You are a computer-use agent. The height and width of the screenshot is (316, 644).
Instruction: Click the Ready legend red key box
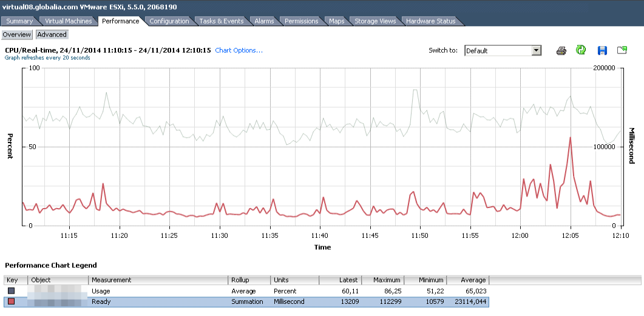pyautogui.click(x=12, y=301)
